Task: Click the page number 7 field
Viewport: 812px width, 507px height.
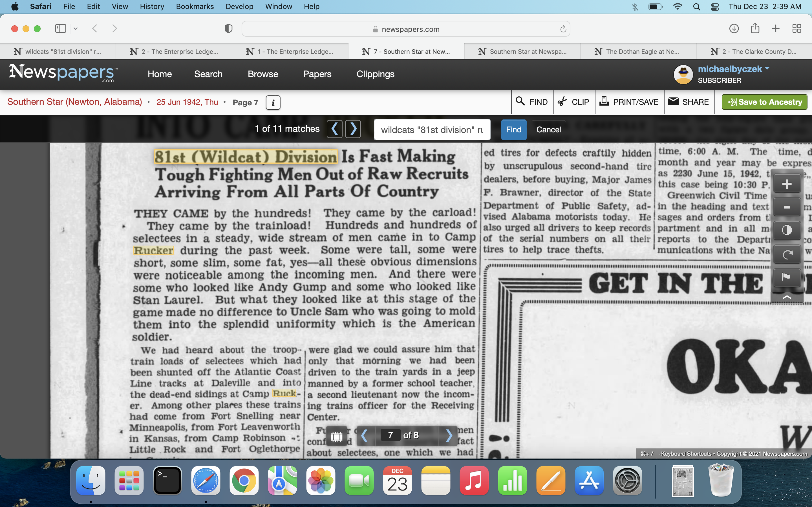Action: [x=390, y=435]
